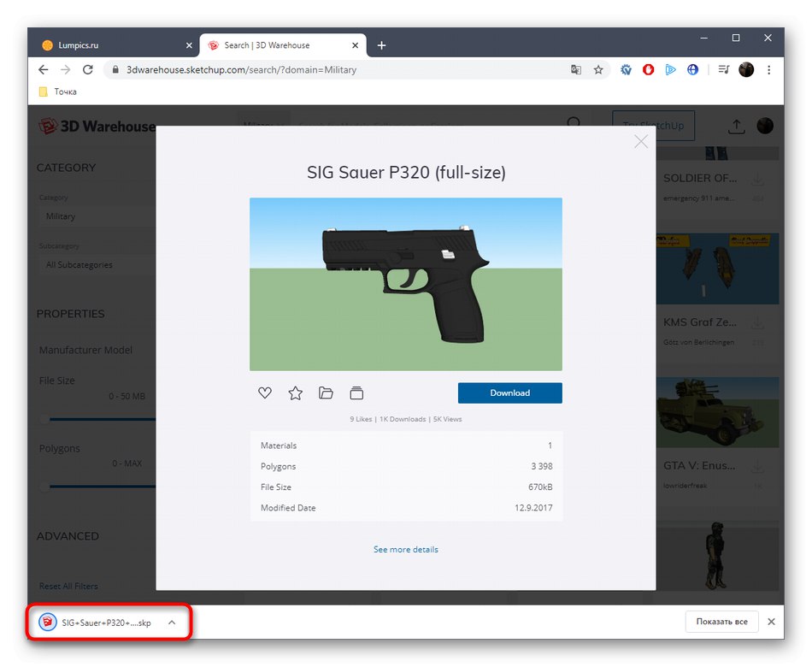Click the search magnifier icon
This screenshot has height=667, width=812.
(x=574, y=123)
